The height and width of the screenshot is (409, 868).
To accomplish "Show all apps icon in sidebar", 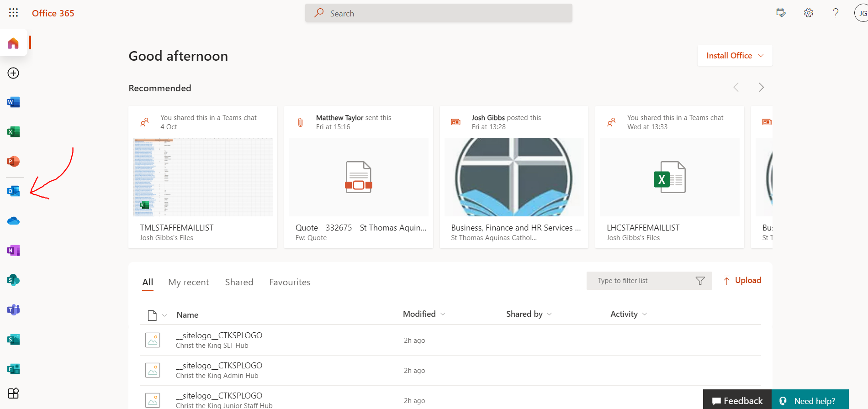I will point(13,393).
